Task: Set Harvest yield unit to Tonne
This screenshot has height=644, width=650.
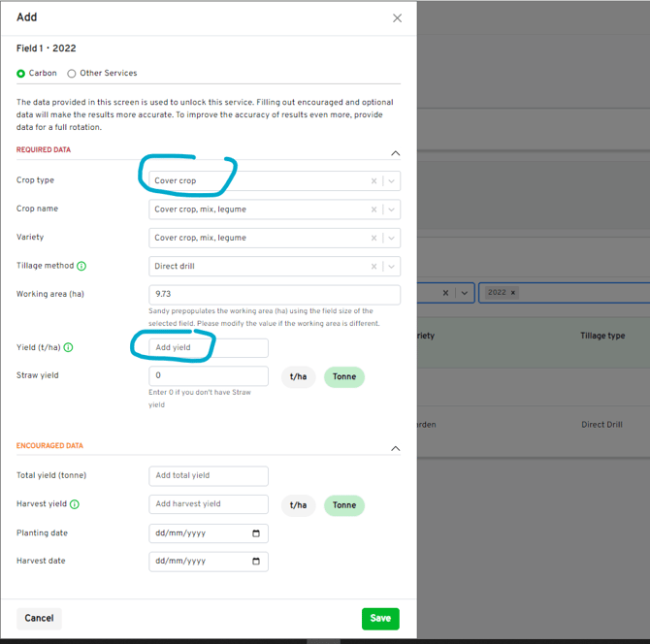Action: coord(344,505)
